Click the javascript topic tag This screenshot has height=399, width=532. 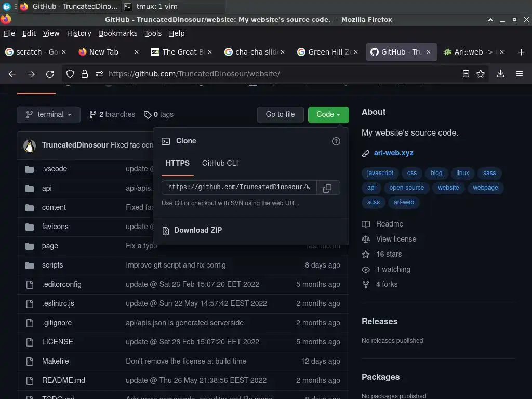tap(380, 173)
